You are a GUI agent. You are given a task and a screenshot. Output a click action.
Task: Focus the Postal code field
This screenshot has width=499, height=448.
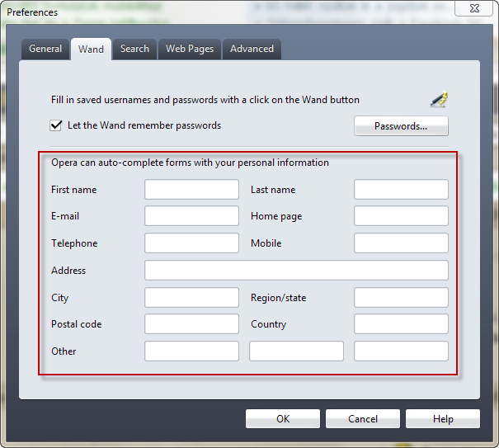[191, 323]
